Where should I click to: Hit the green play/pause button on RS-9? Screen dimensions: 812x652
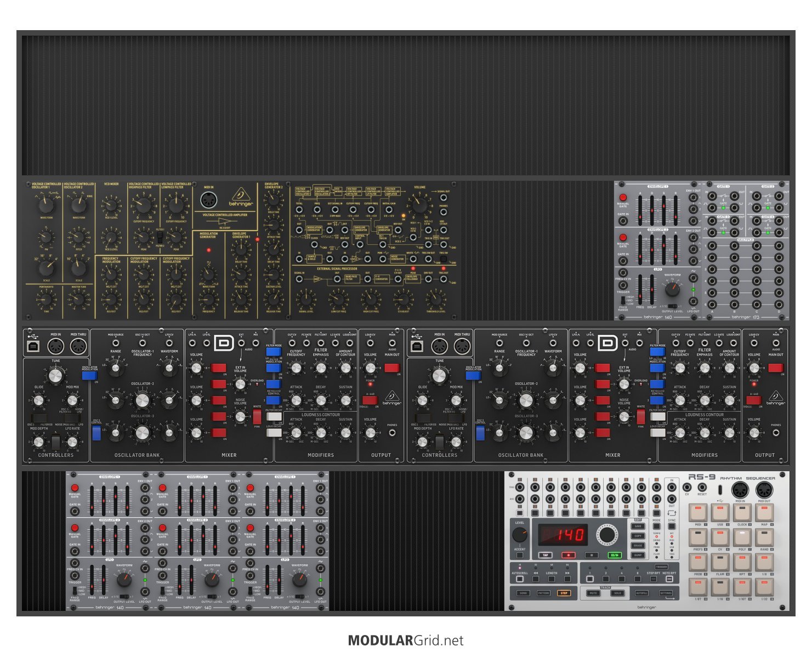click(615, 555)
